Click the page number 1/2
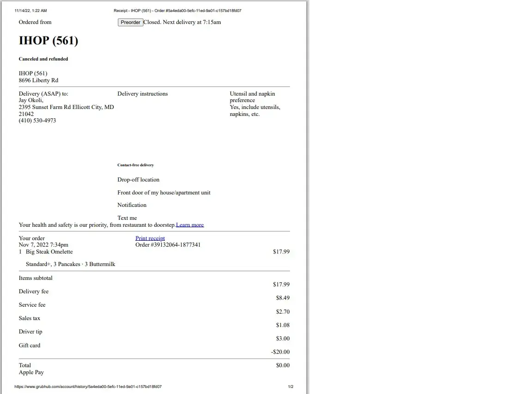The height and width of the screenshot is (394, 532). coord(290,387)
